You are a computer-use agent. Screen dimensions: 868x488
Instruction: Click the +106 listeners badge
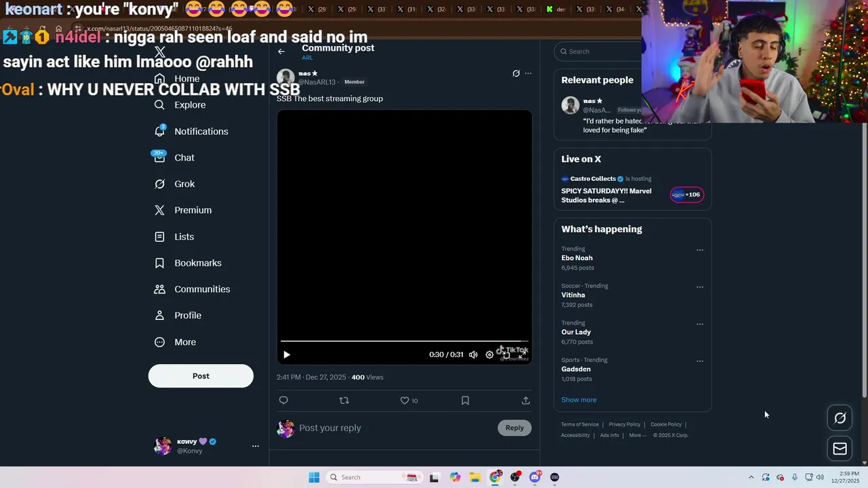tap(687, 195)
